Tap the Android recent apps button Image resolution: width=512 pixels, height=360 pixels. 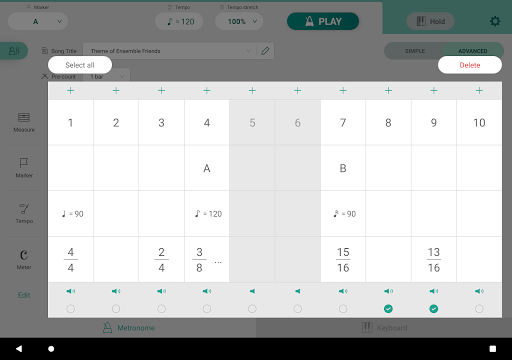tap(493, 349)
